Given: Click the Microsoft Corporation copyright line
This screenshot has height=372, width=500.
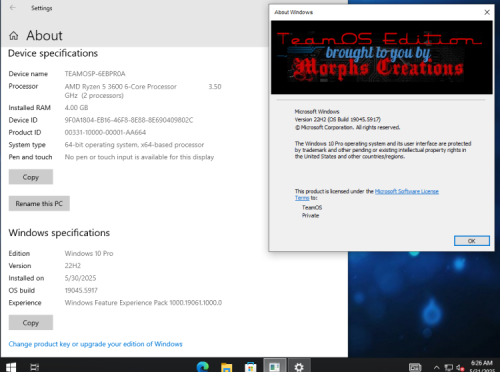Looking at the screenshot, I should pos(347,127).
